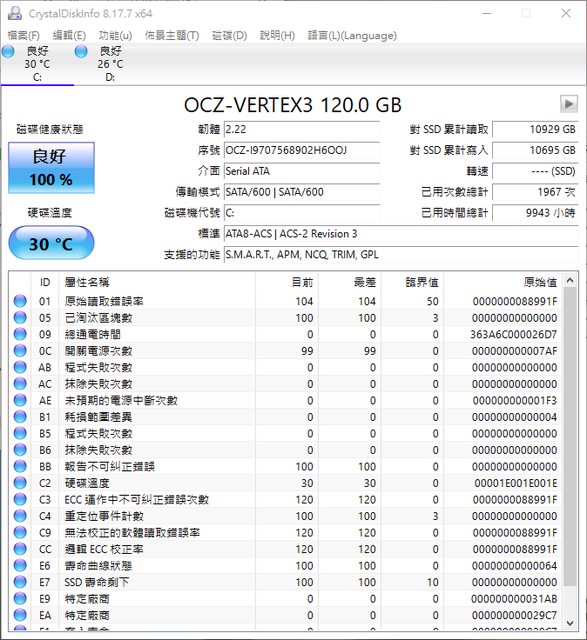Click status orb for attribute C2 硬碟溫度
Screen dimensions: 587x640
(x=20, y=483)
